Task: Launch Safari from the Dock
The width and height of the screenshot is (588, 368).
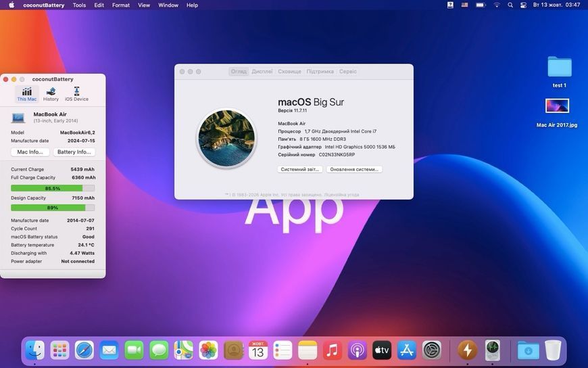Action: click(84, 350)
